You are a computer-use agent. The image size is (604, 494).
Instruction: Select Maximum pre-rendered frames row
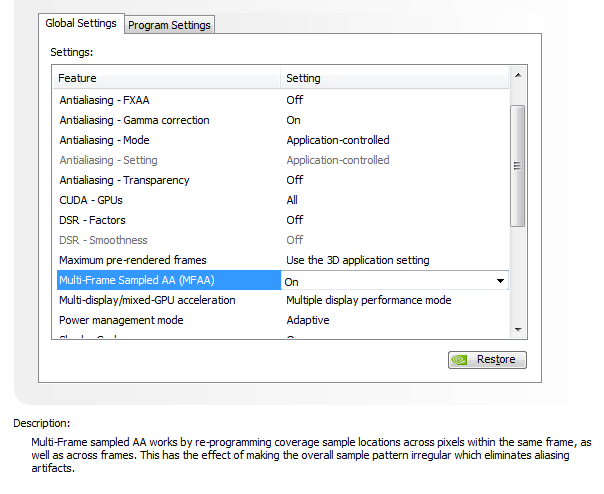(281, 260)
